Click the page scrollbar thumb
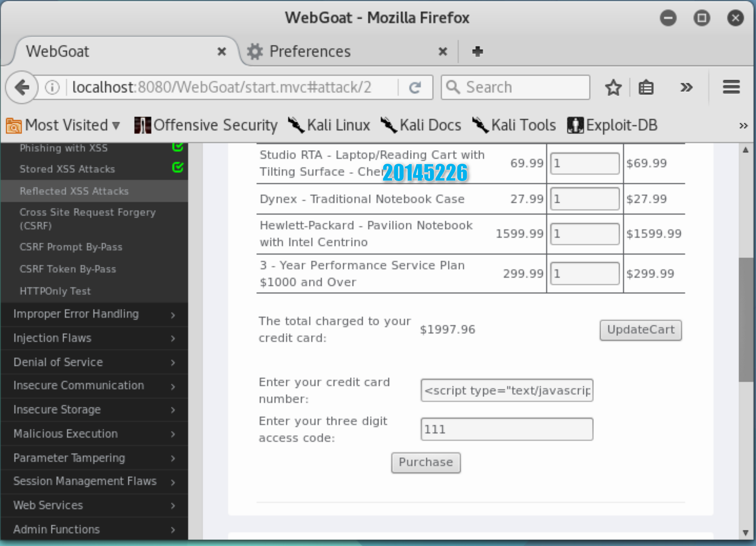This screenshot has height=546, width=756. 745,320
